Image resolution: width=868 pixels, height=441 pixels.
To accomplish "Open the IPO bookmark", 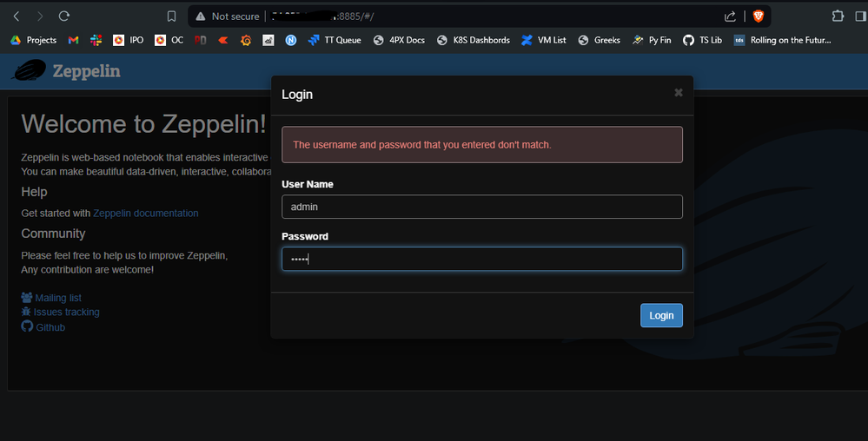I will [x=129, y=40].
